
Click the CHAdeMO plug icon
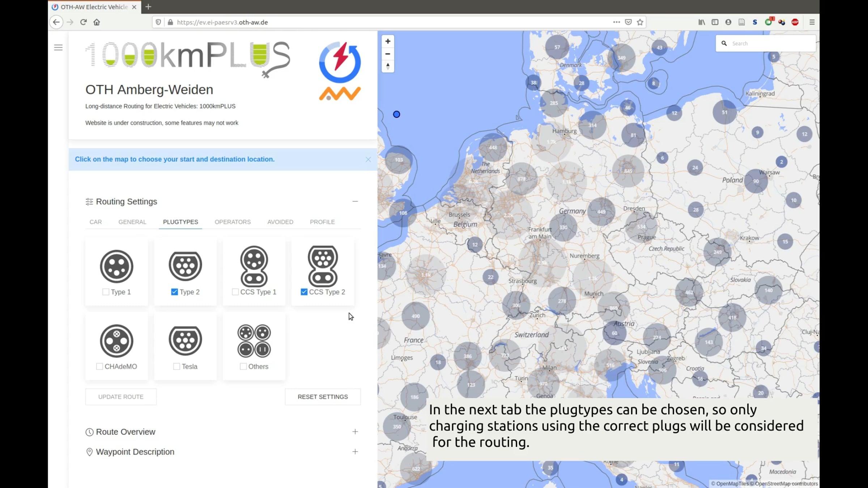coord(116,341)
